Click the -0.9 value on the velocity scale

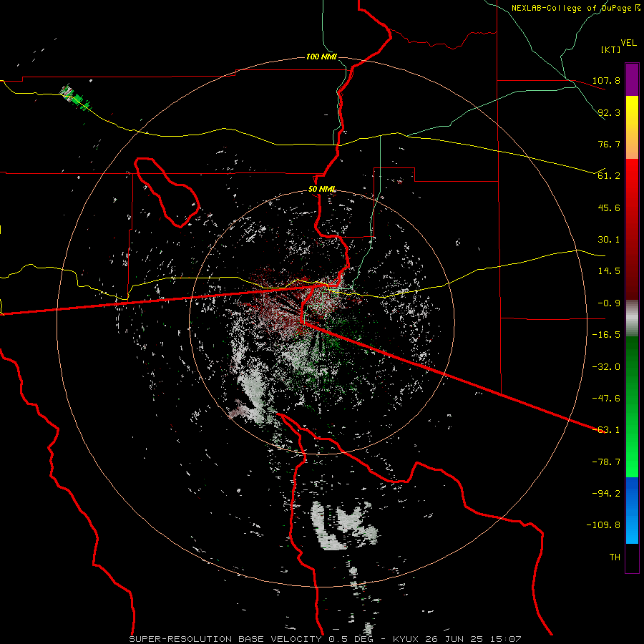pyautogui.click(x=609, y=303)
